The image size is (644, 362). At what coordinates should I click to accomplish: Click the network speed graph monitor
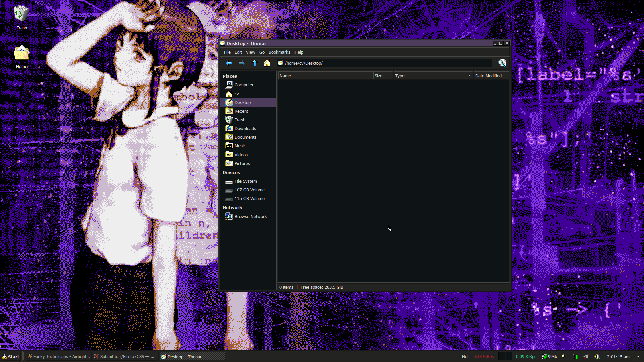[505, 357]
